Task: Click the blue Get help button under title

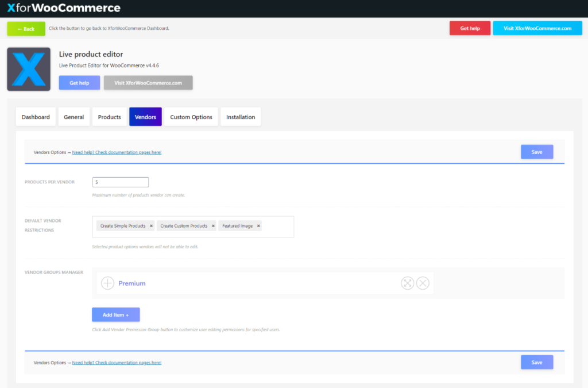Action: coord(79,83)
